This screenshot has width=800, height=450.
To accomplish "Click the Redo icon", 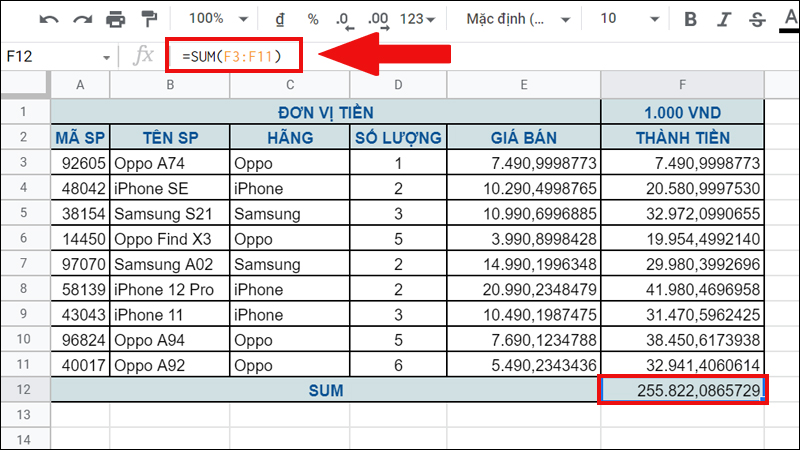I will pos(82,19).
